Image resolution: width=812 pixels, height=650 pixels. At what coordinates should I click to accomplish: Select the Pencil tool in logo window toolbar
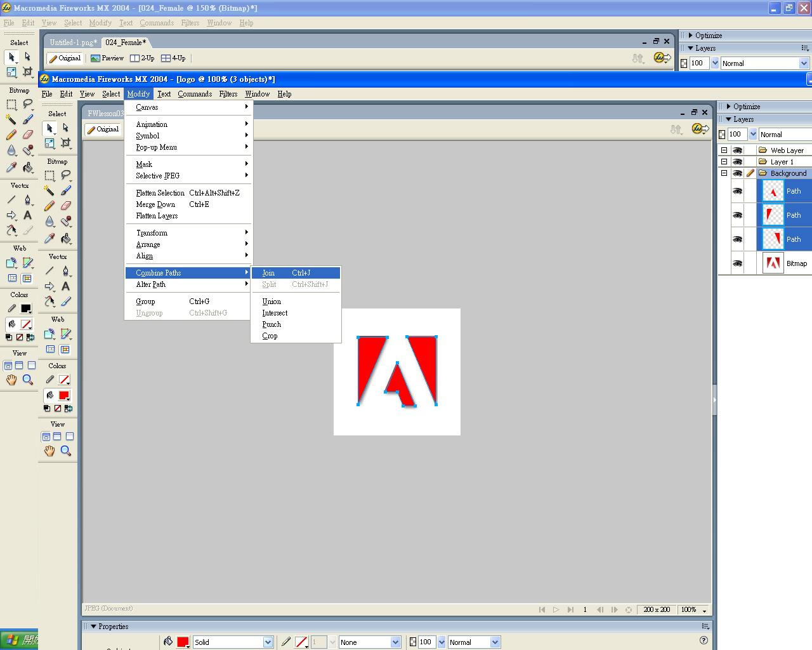[49, 206]
